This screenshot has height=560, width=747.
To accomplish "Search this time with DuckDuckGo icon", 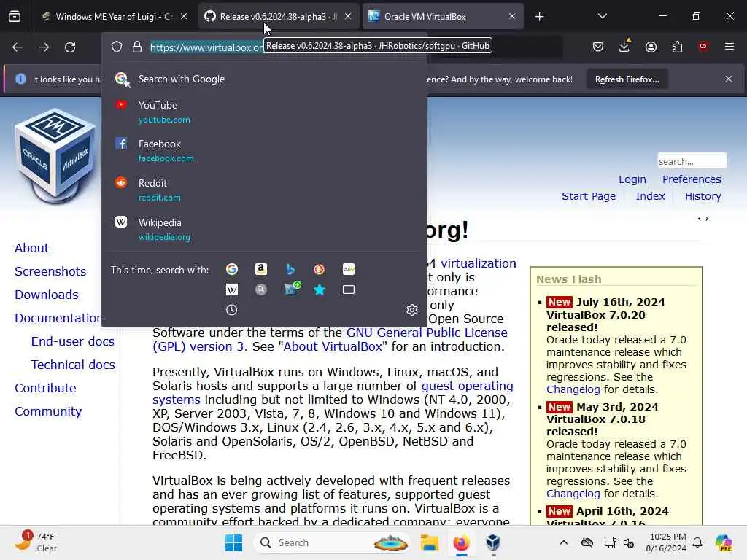I will pyautogui.click(x=320, y=270).
